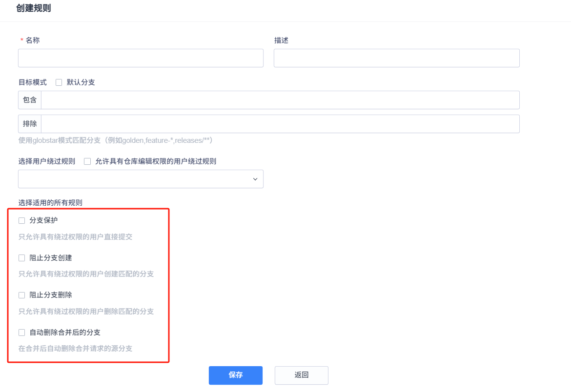The width and height of the screenshot is (571, 392).
Task: Click the 自动删除合并后的分支 label text
Action: point(65,333)
